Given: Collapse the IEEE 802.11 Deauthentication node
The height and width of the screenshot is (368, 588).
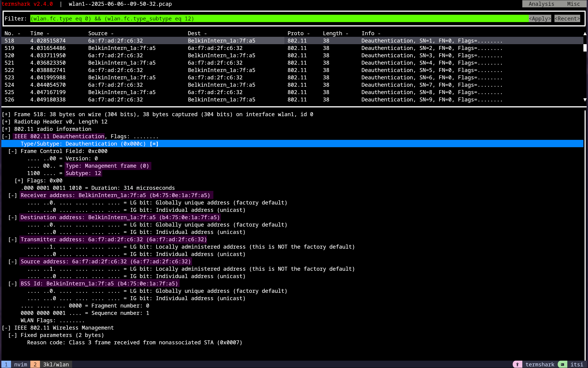Looking at the screenshot, I should [x=6, y=136].
